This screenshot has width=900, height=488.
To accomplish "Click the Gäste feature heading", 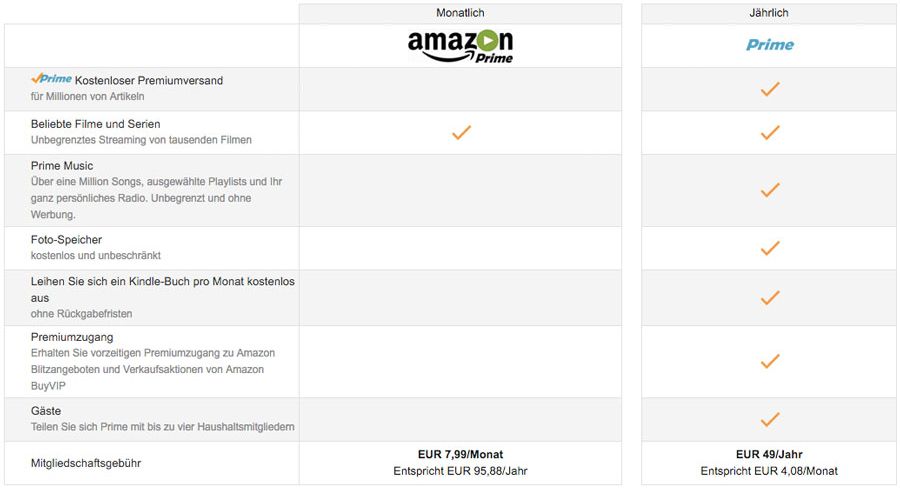I will click(46, 411).
